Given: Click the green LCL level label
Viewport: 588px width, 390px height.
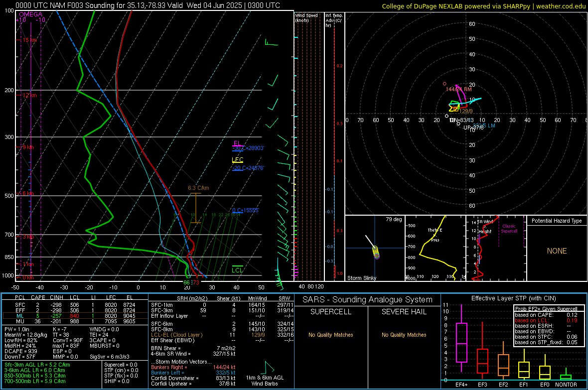Looking at the screenshot, I should tap(237, 270).
